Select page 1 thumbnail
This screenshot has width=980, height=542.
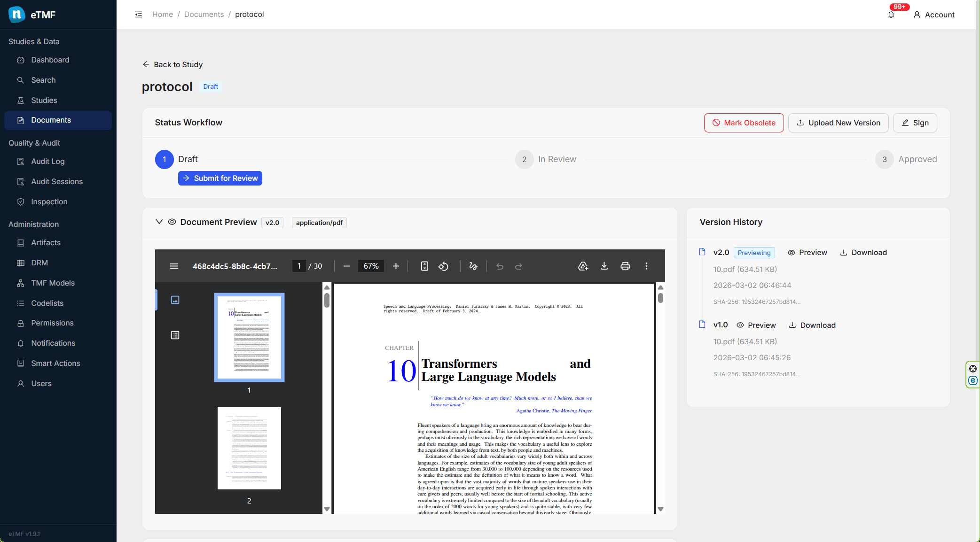(x=249, y=337)
